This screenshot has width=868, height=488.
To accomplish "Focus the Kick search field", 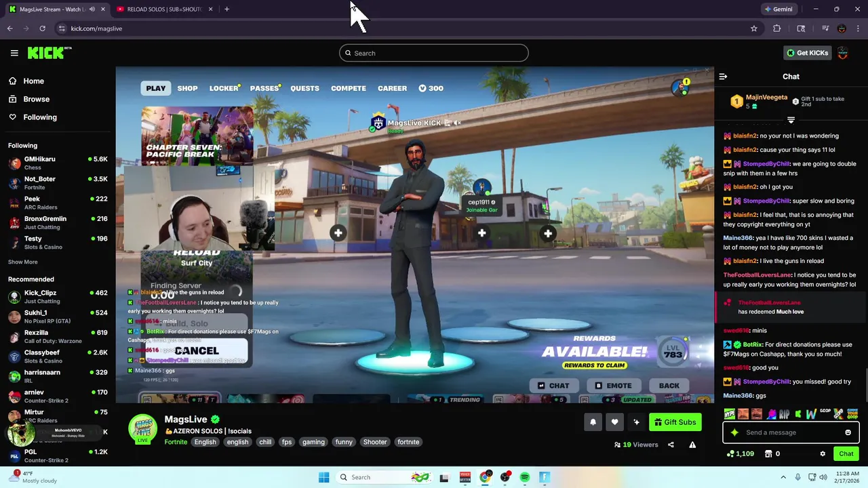I will click(x=434, y=53).
